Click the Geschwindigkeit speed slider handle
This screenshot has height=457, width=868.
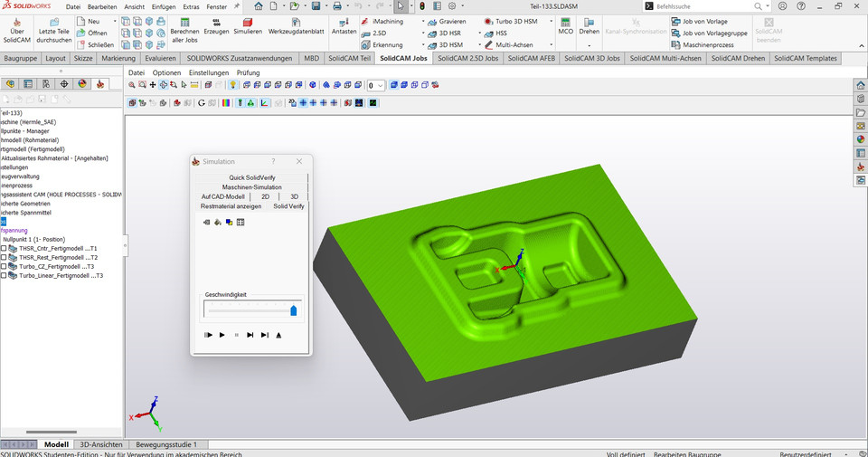point(293,310)
